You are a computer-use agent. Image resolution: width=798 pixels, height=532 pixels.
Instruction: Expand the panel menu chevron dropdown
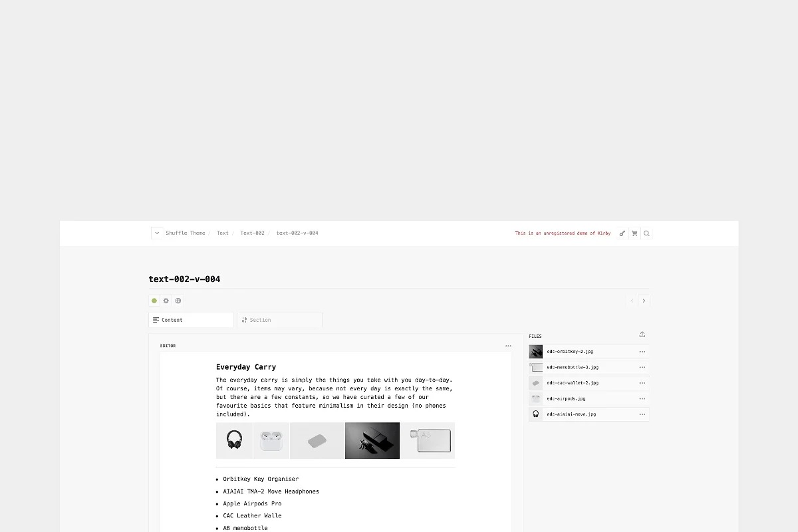click(x=157, y=233)
